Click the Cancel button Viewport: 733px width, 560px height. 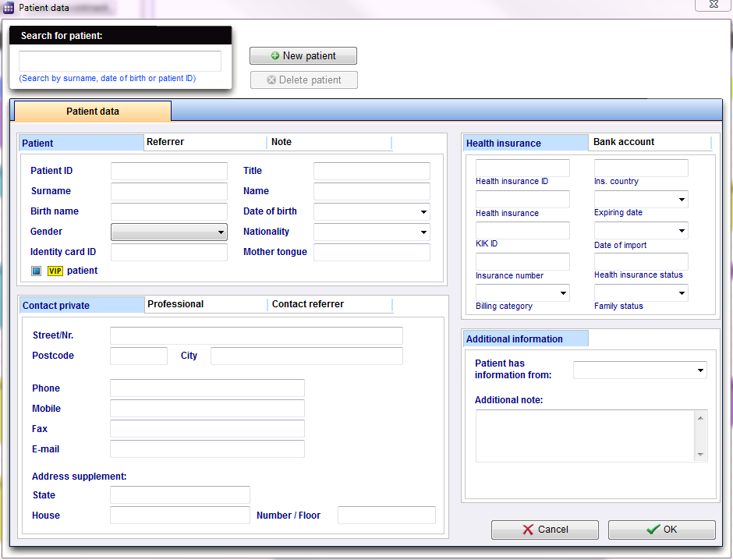pos(545,530)
